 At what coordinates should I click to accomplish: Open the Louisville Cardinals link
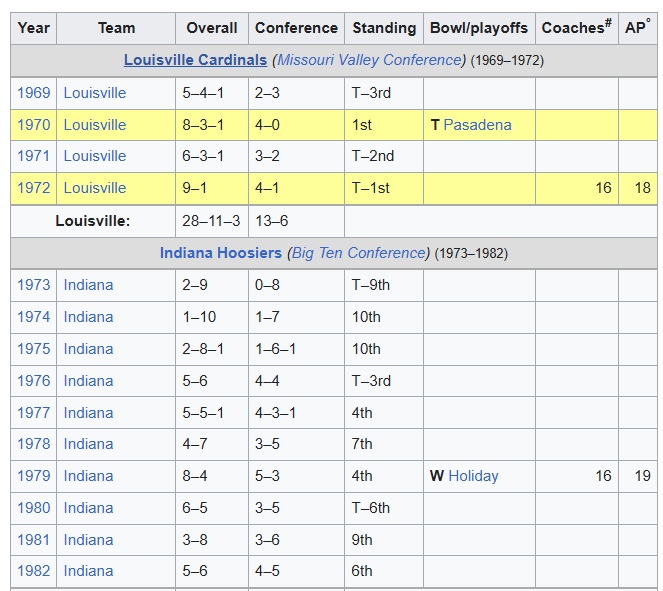(195, 60)
